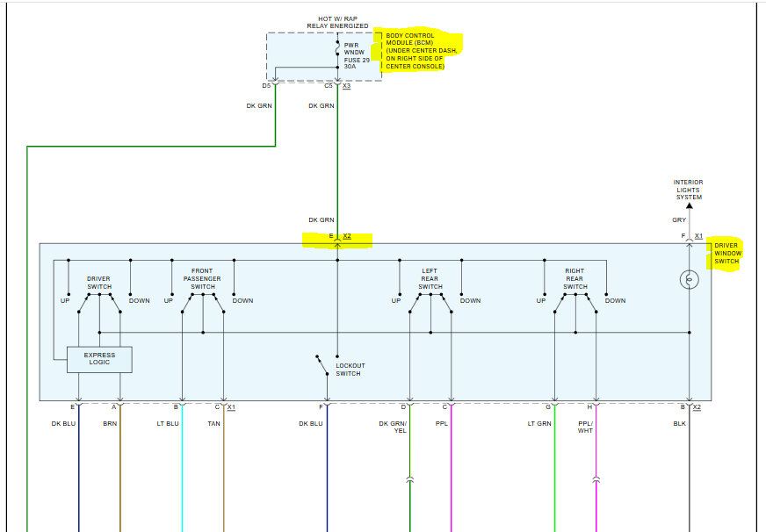The height and width of the screenshot is (532, 766).
Task: Click the BLK wire label
Action: coord(680,424)
